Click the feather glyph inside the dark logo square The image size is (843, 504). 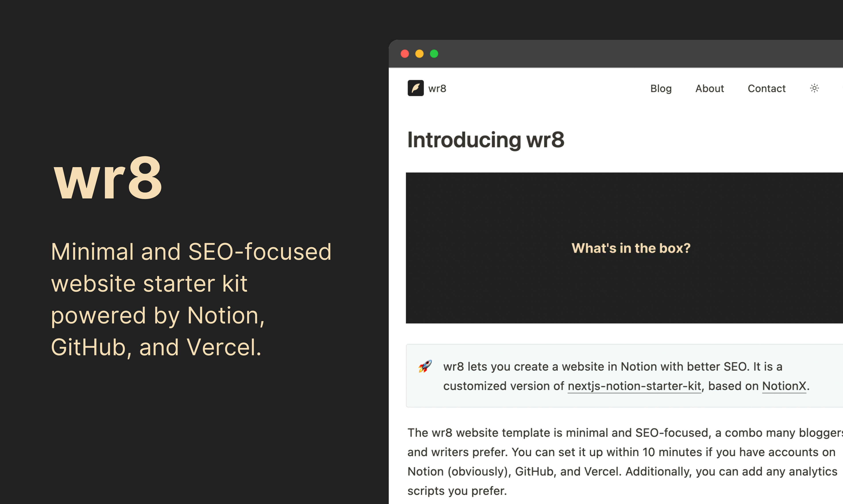coord(415,88)
